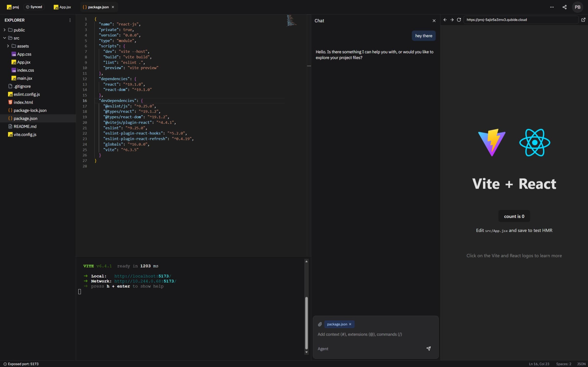The height and width of the screenshot is (367, 588).
Task: Click the attachment paperclip icon in chat input
Action: coord(320,324)
